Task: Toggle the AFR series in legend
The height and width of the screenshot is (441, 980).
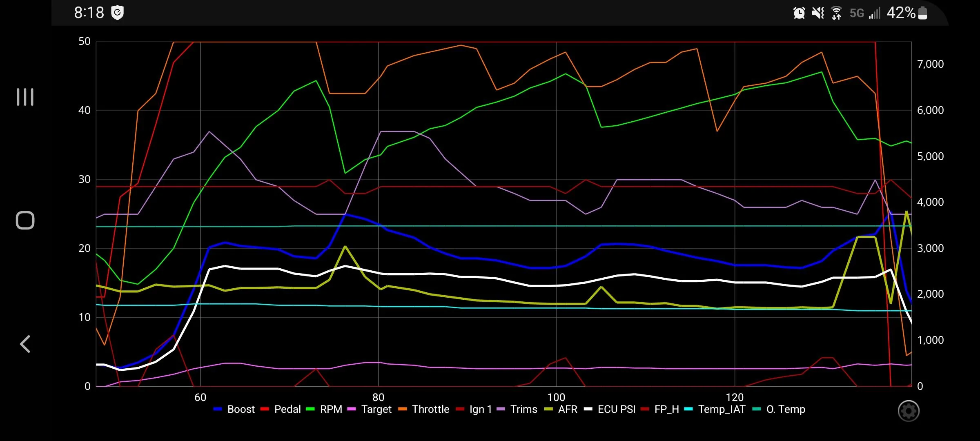Action: coord(561,410)
